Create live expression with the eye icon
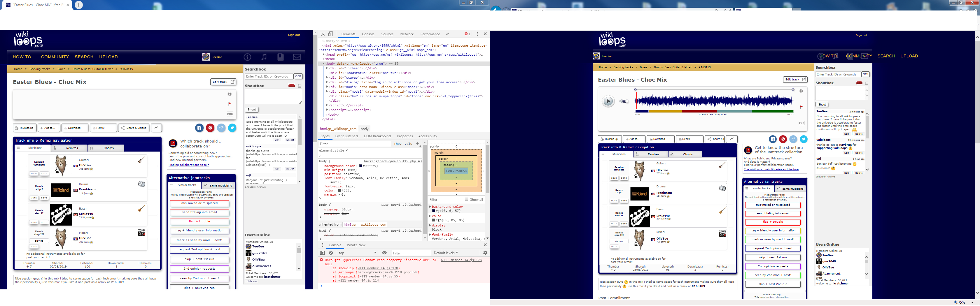 (x=385, y=253)
